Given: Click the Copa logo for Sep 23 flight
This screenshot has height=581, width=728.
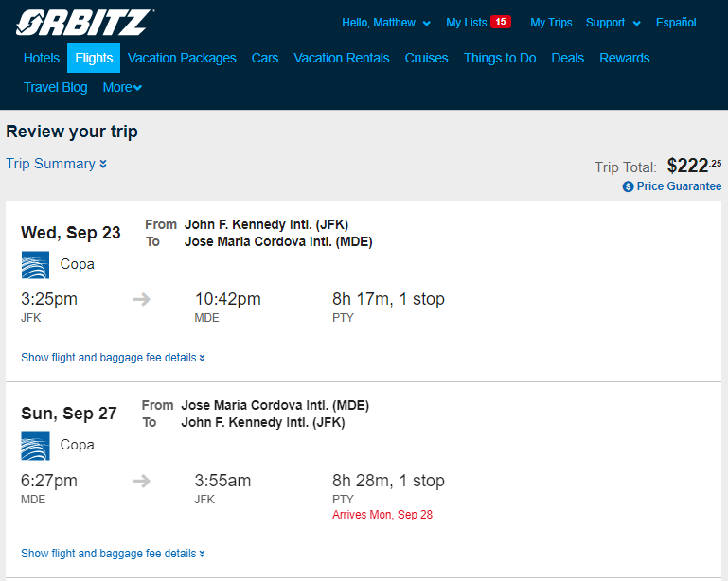Looking at the screenshot, I should [x=35, y=265].
